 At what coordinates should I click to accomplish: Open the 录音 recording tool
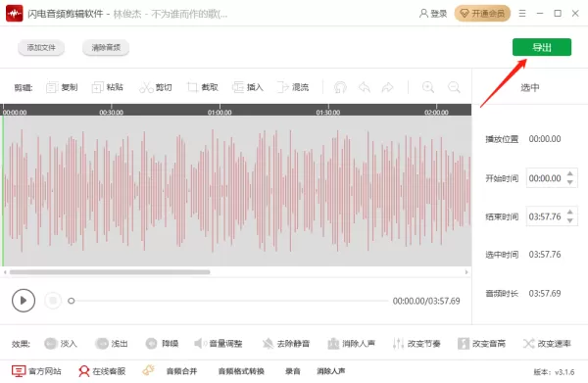292,371
